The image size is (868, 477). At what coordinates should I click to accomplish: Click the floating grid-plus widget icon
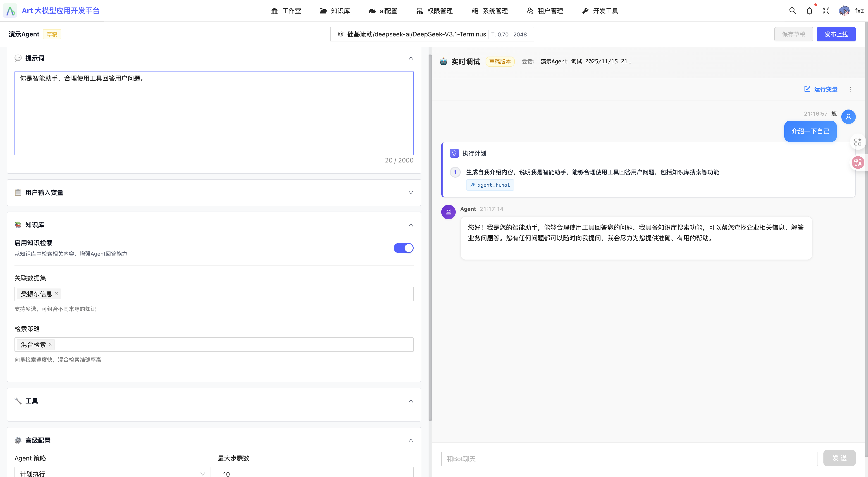pos(858,142)
